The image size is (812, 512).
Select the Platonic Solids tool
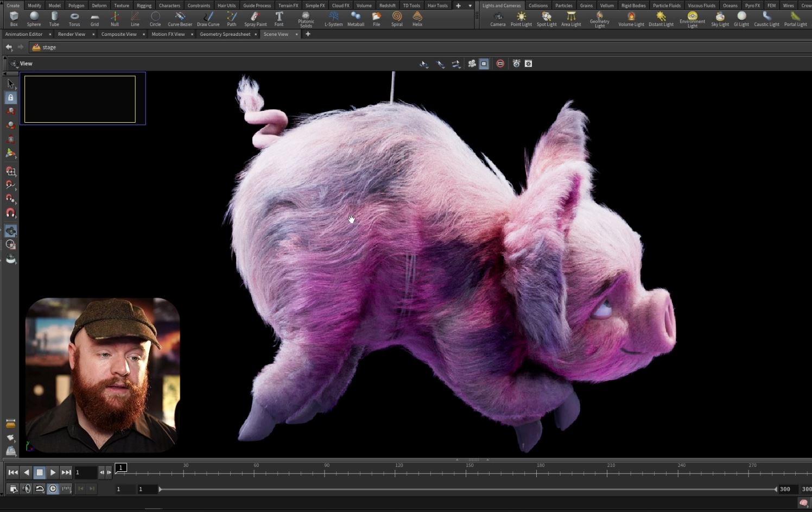306,20
